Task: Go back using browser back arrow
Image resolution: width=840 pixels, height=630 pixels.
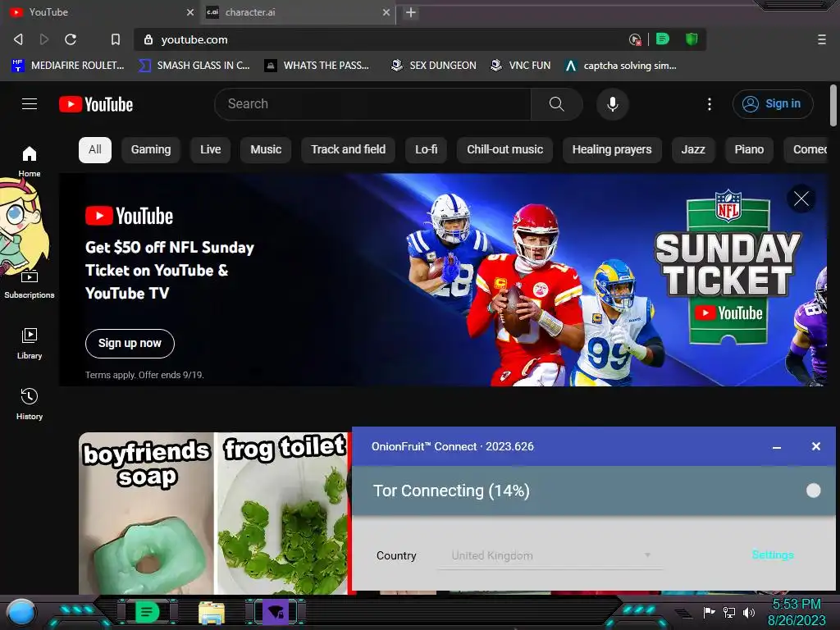Action: [18, 39]
